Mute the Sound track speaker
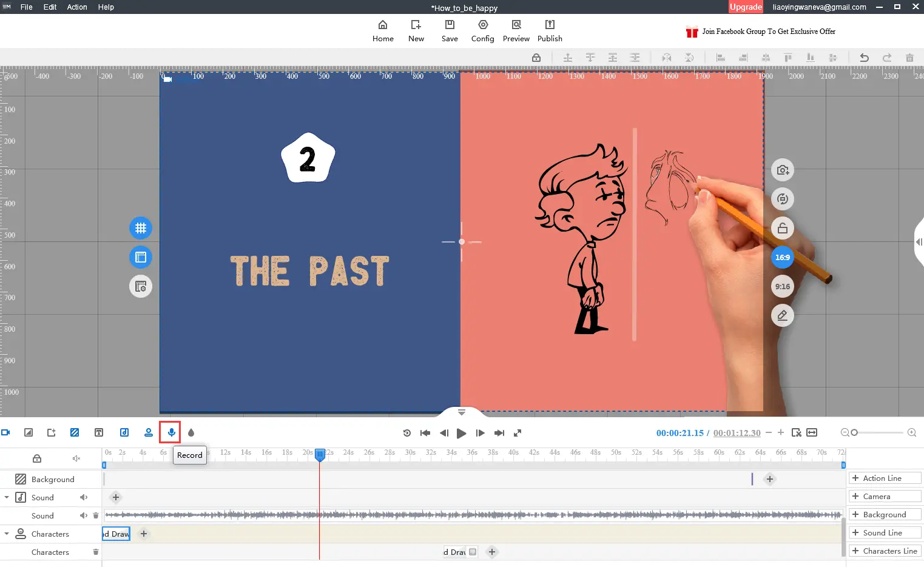This screenshot has height=567, width=924. [x=84, y=497]
